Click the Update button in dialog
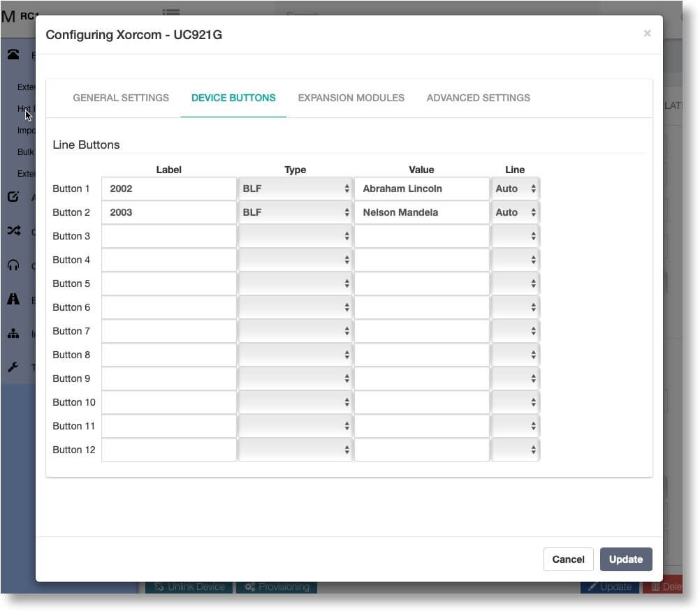The height and width of the screenshot is (611, 700). (625, 559)
